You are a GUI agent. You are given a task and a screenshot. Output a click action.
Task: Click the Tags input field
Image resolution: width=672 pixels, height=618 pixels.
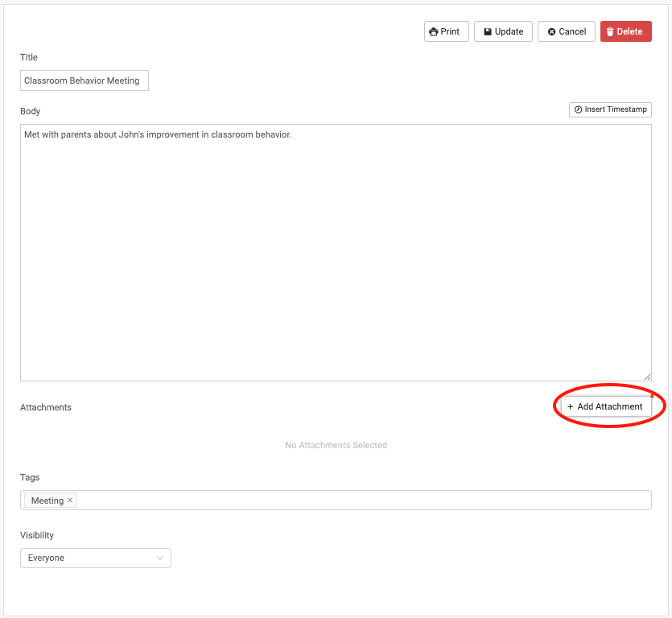pyautogui.click(x=336, y=501)
